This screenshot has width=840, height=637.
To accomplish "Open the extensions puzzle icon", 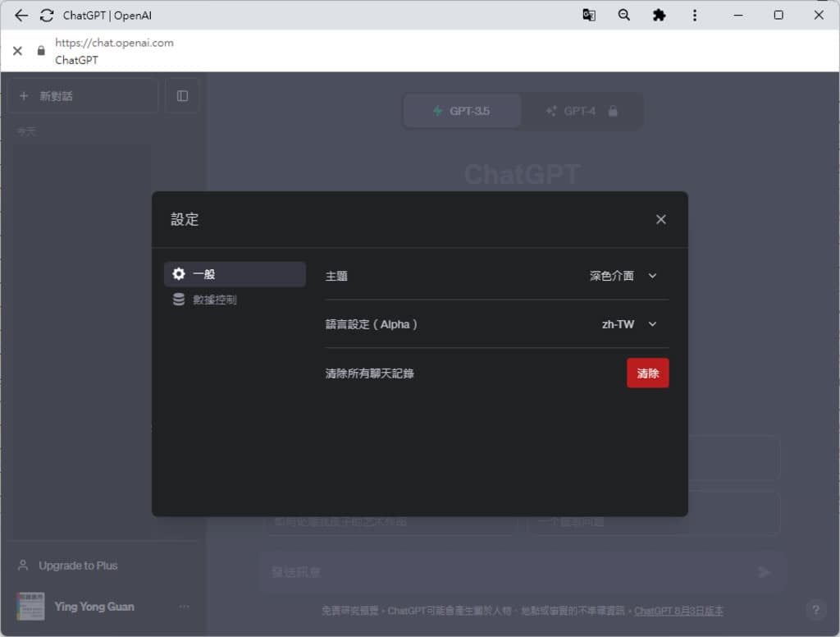I will pos(659,15).
